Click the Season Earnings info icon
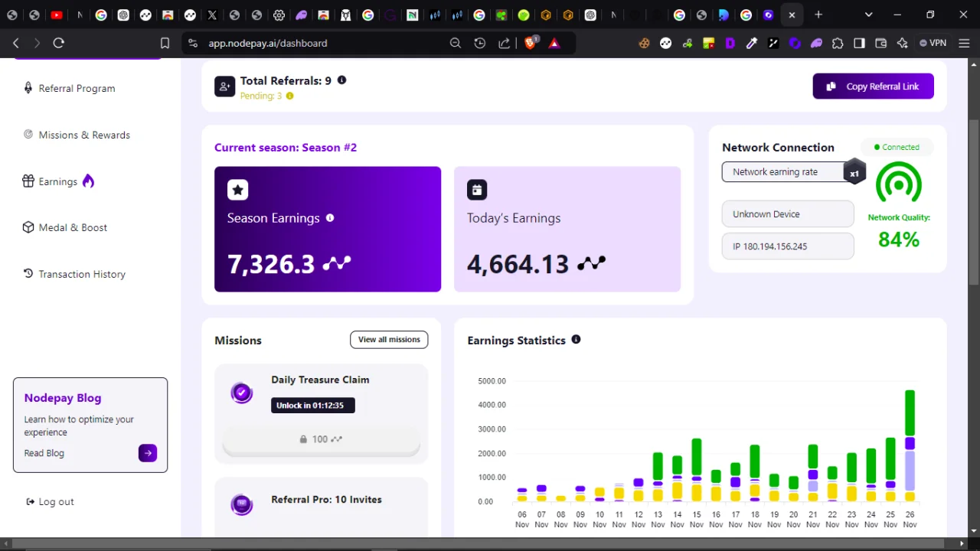Image resolution: width=980 pixels, height=551 pixels. [x=330, y=217]
